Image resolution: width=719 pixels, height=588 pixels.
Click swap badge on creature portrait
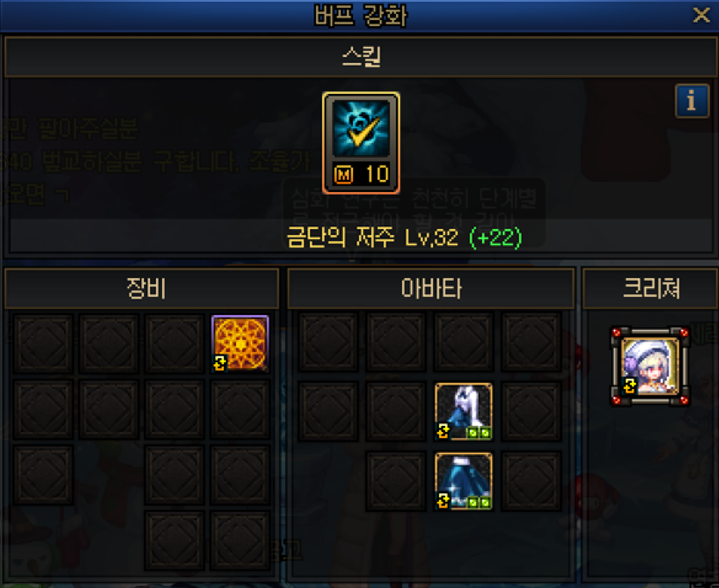[629, 385]
